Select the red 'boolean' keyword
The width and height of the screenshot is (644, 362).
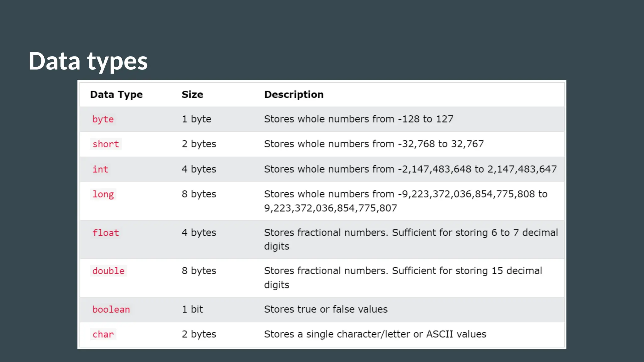click(111, 310)
